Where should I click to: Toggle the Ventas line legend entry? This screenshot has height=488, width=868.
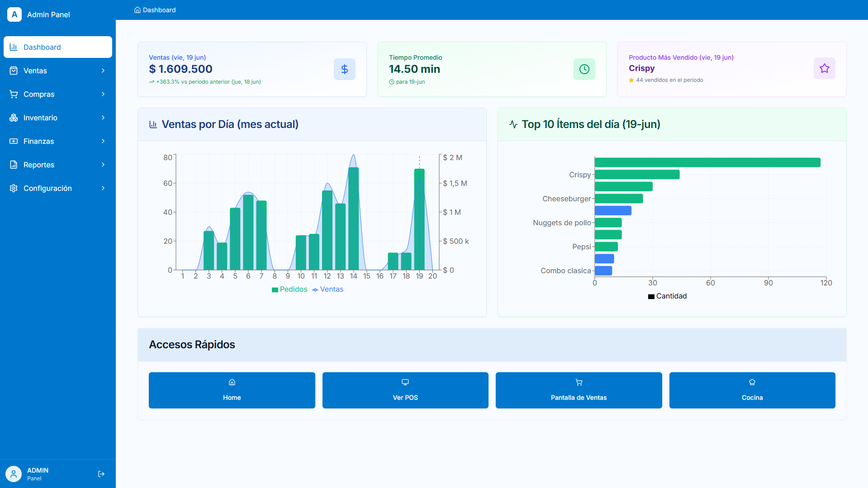pyautogui.click(x=328, y=289)
